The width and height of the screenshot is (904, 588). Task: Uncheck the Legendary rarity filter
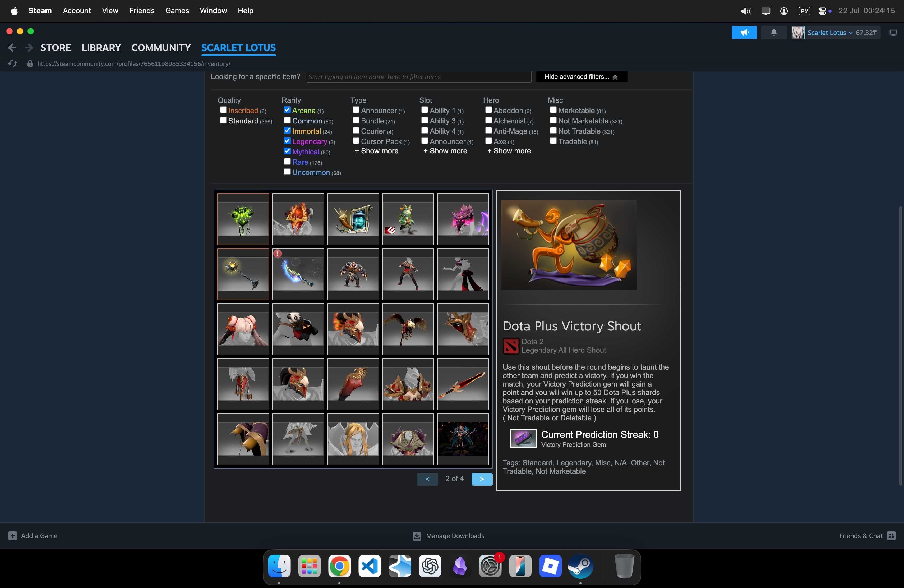pyautogui.click(x=287, y=141)
